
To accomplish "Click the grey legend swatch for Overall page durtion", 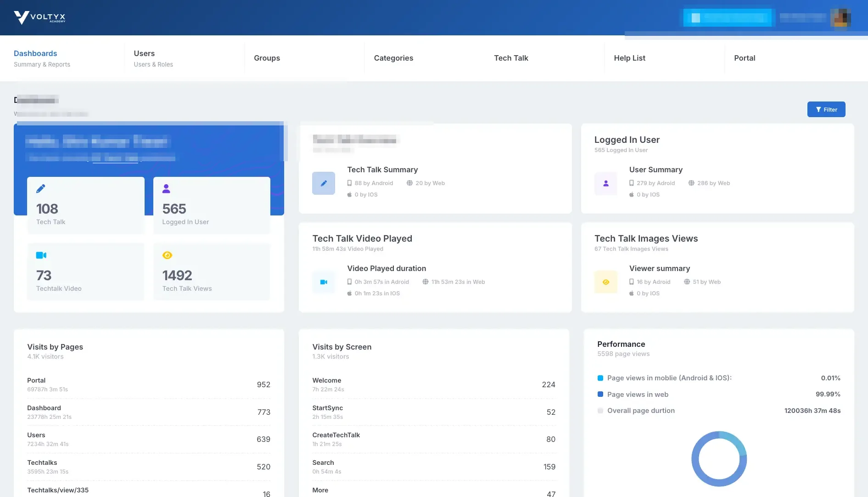I will [600, 411].
